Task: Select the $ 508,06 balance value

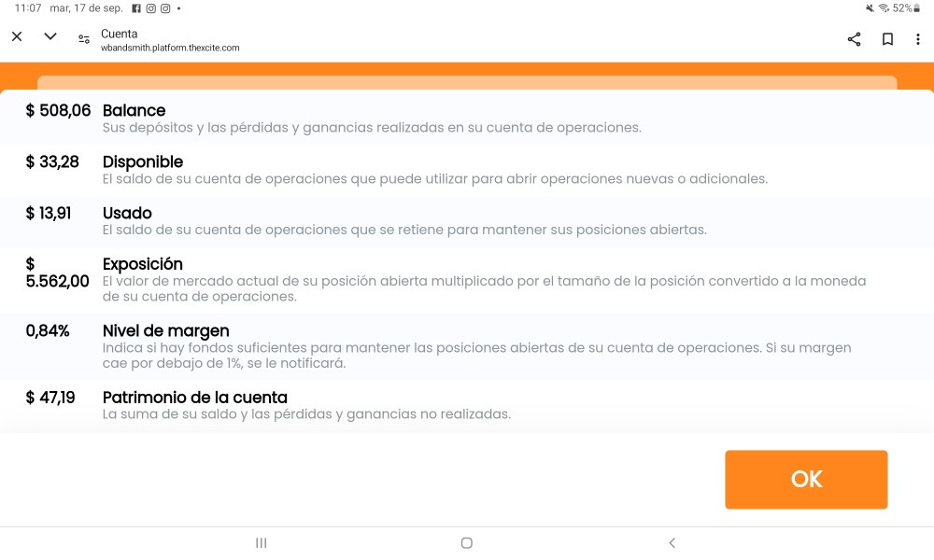Action: click(58, 111)
